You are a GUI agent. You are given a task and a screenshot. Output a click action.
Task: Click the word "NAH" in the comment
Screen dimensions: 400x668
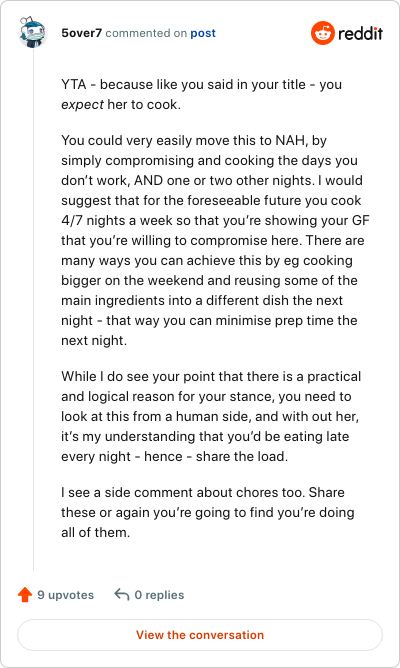pyautogui.click(x=290, y=140)
